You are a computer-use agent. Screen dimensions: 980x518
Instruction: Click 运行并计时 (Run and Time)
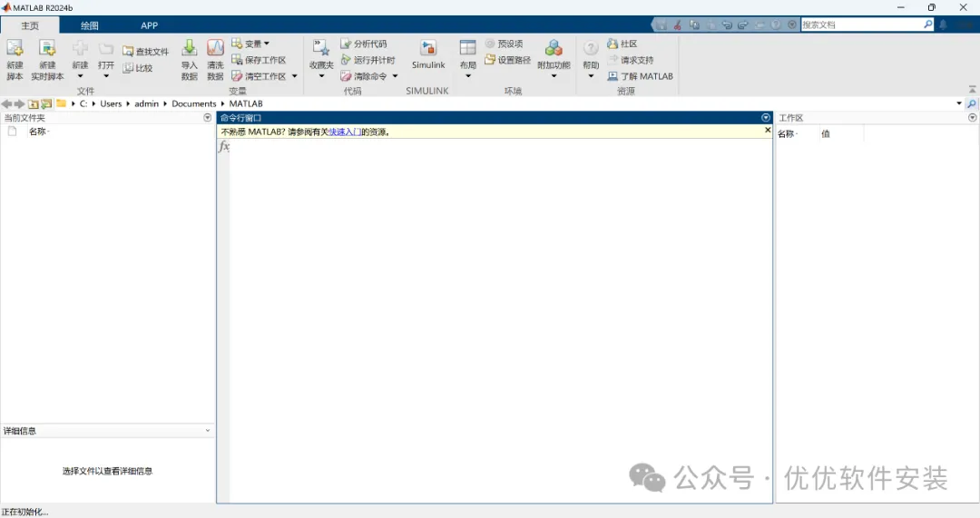(x=368, y=60)
